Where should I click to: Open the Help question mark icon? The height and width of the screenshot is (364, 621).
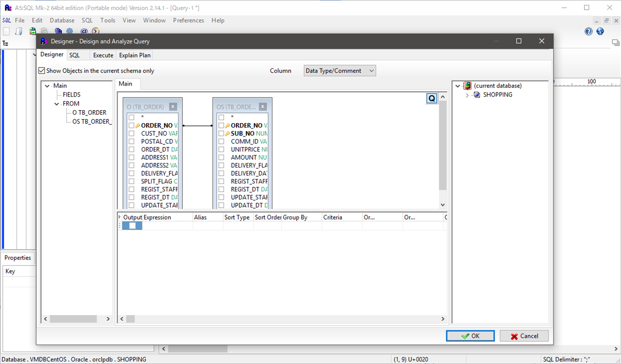(x=589, y=31)
